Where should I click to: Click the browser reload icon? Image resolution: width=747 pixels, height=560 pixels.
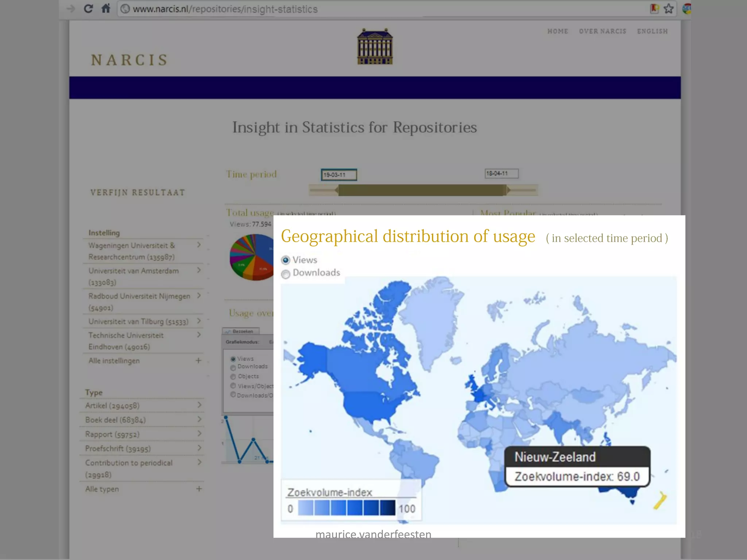click(88, 8)
